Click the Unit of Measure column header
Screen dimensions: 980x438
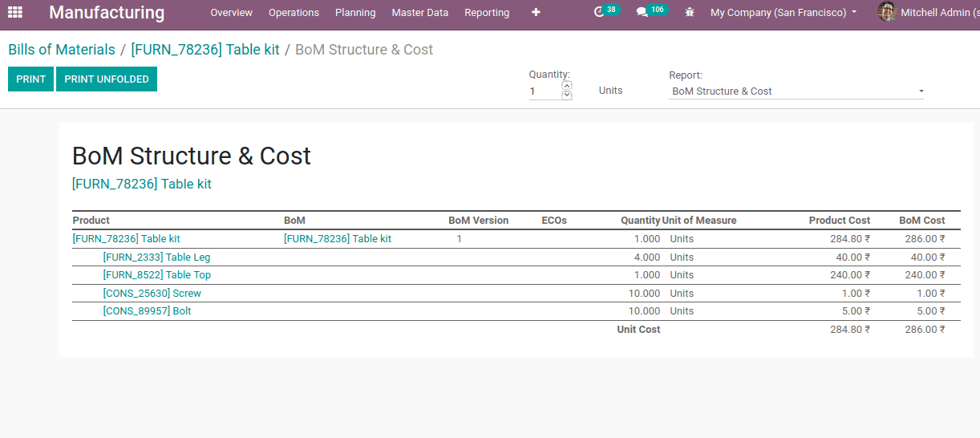(699, 221)
